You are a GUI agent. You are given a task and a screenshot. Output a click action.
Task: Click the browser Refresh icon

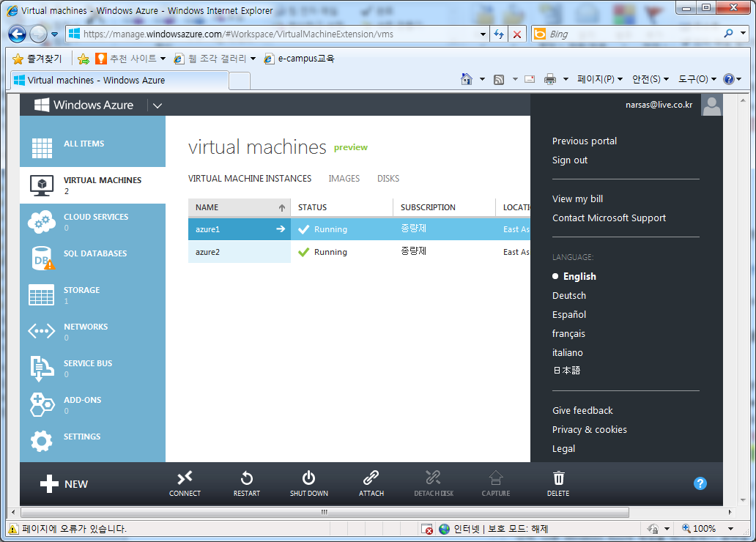pyautogui.click(x=499, y=34)
